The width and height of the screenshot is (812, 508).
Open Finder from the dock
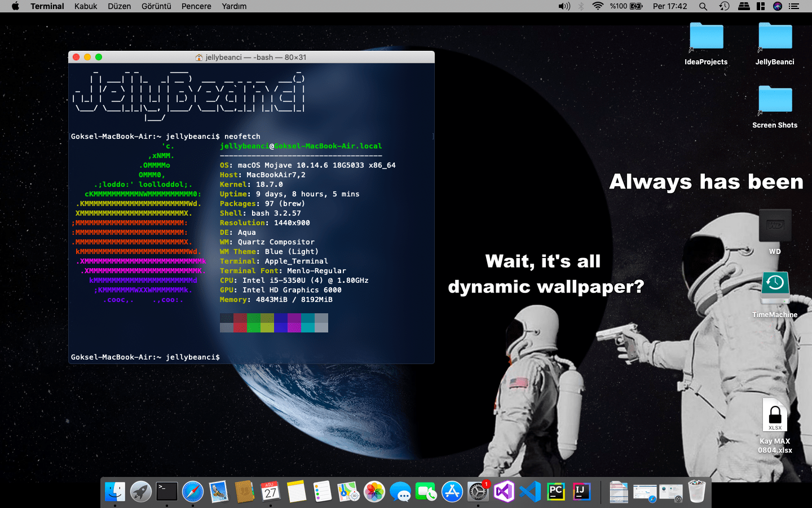pyautogui.click(x=115, y=492)
